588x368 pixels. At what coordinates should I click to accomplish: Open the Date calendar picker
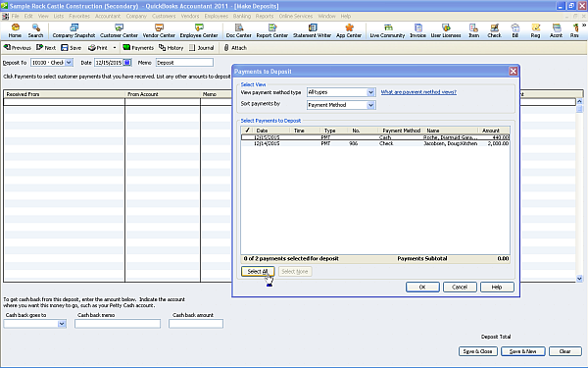coord(127,63)
